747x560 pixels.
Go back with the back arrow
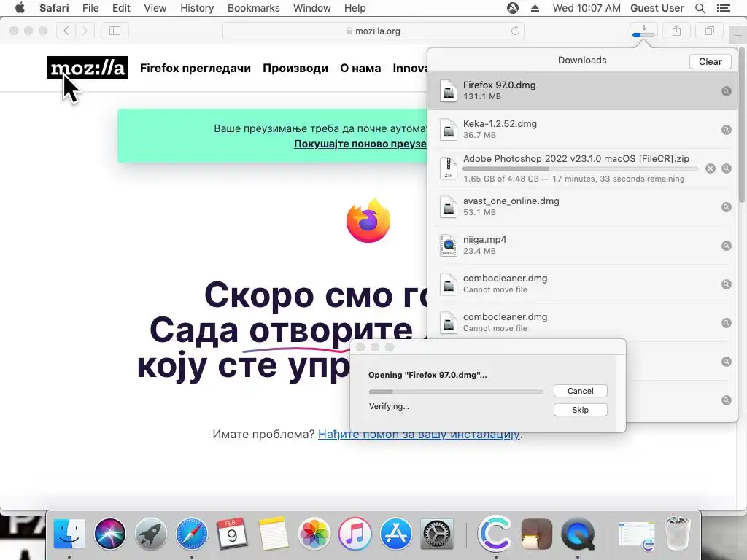point(66,31)
